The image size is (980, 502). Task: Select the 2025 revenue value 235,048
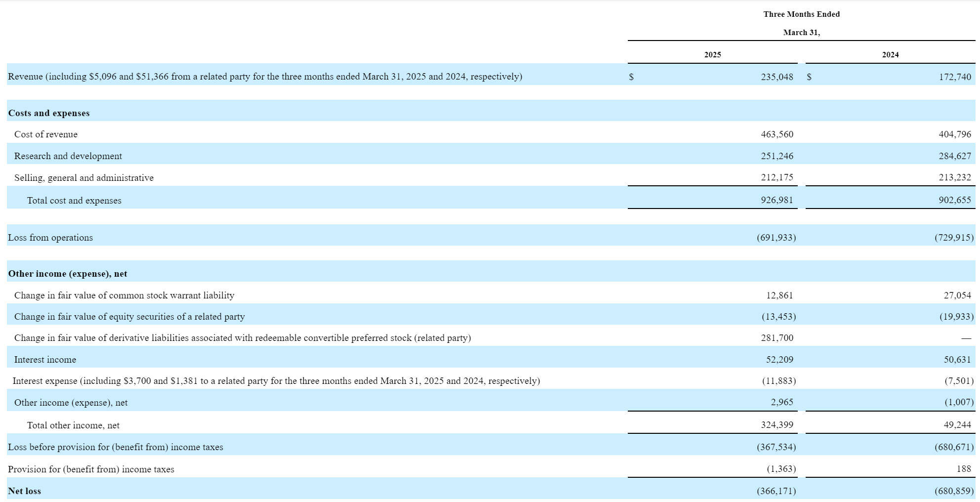pos(777,77)
